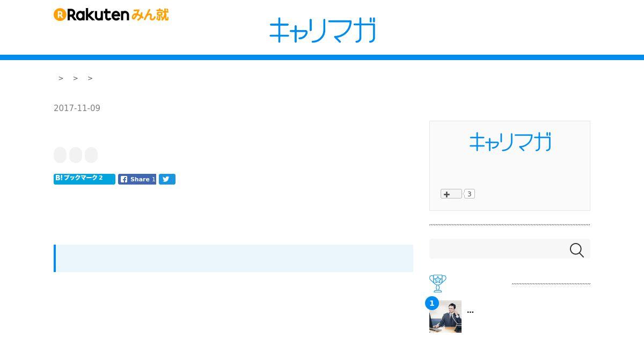Open the キャリマガ header logo
Screen dimensions: 644x338
coord(322,30)
